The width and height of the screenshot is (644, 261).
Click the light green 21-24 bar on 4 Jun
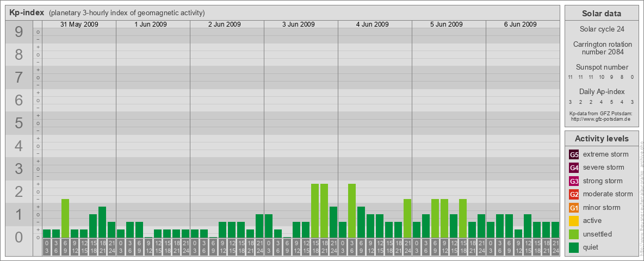pyautogui.click(x=407, y=219)
